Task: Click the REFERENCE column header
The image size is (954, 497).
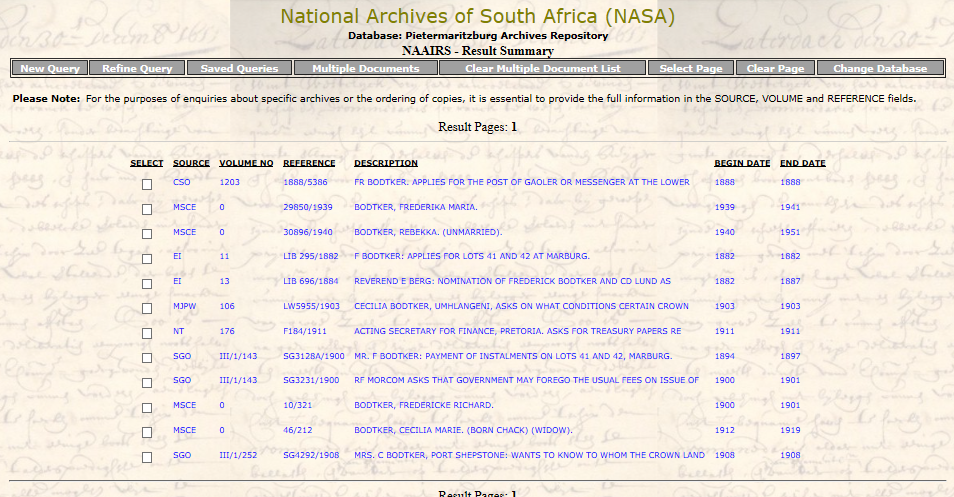Action: point(309,163)
